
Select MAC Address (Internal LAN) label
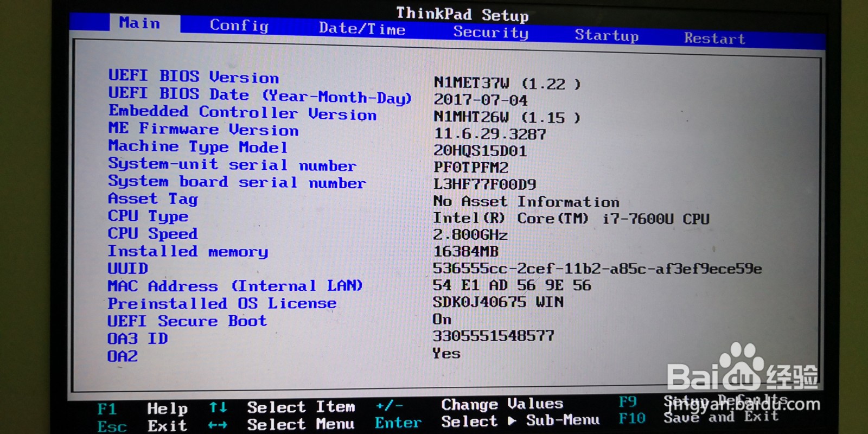pos(235,286)
